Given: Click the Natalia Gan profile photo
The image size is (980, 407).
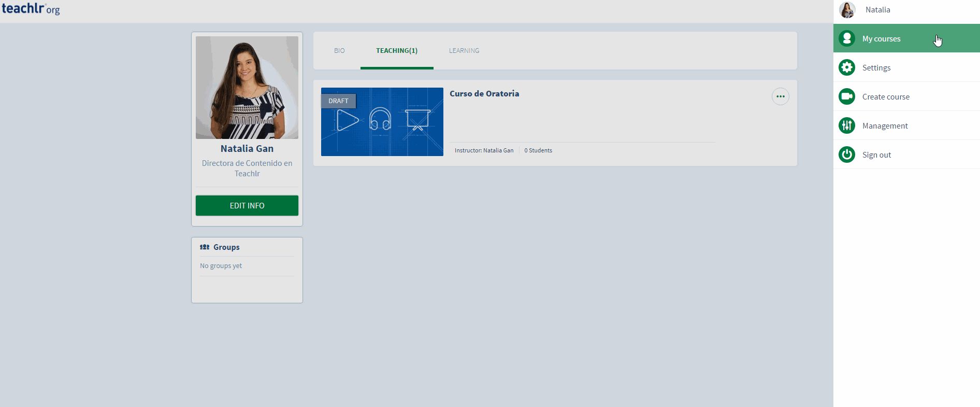Looking at the screenshot, I should [247, 88].
